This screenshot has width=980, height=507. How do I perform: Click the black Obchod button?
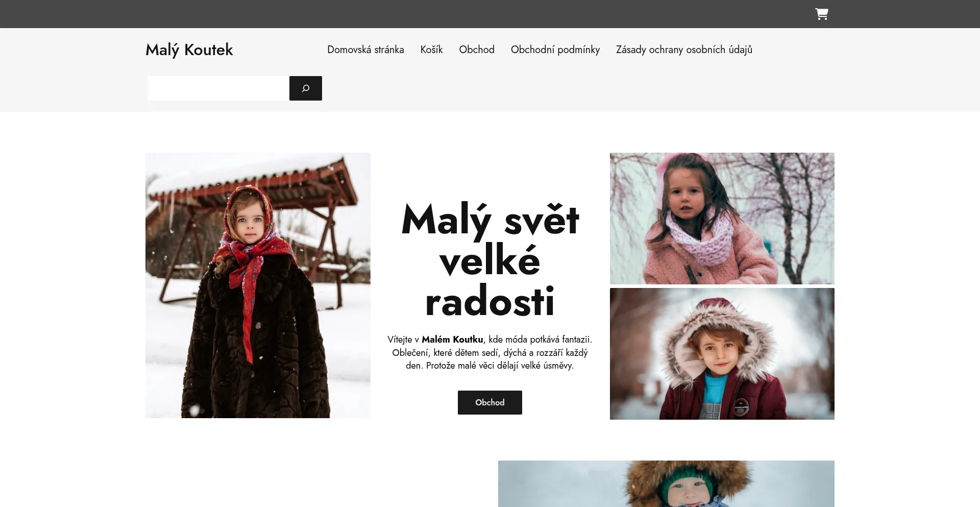pos(489,402)
